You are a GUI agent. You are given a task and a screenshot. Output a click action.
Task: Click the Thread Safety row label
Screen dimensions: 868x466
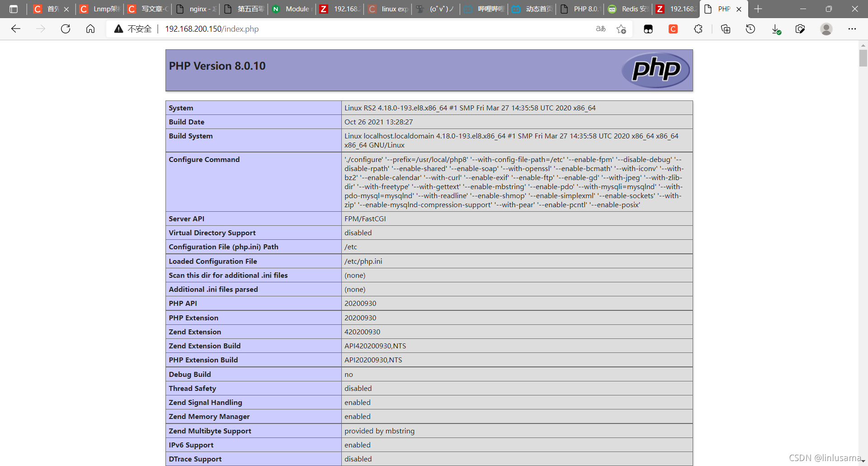tap(192, 389)
